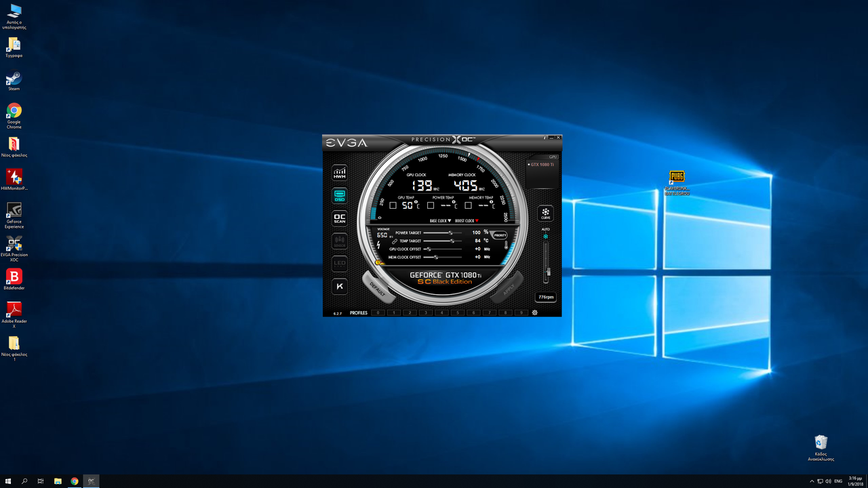Click the EVGA Precision XOC desktop shortcut
The image size is (868, 488).
pyautogui.click(x=14, y=249)
